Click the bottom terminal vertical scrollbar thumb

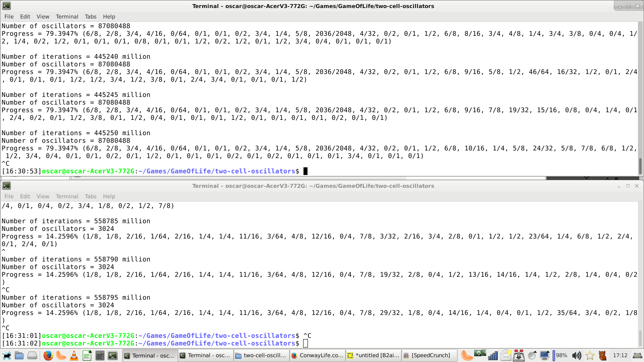[640, 338]
